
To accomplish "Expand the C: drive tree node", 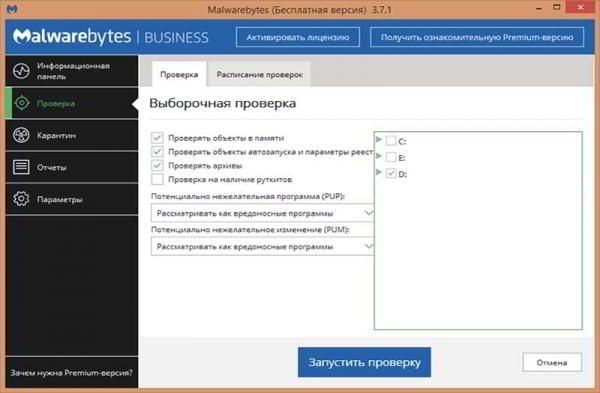I will click(379, 140).
